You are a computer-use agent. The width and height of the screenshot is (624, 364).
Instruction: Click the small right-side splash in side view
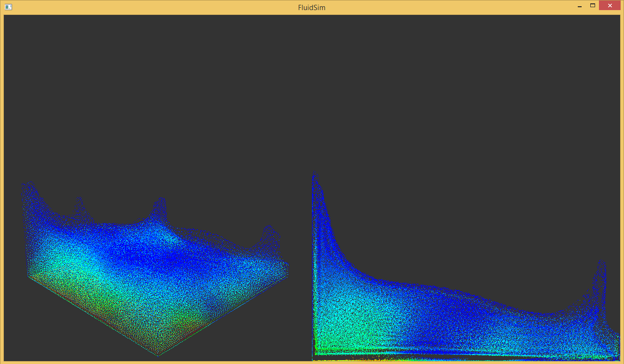click(x=600, y=289)
